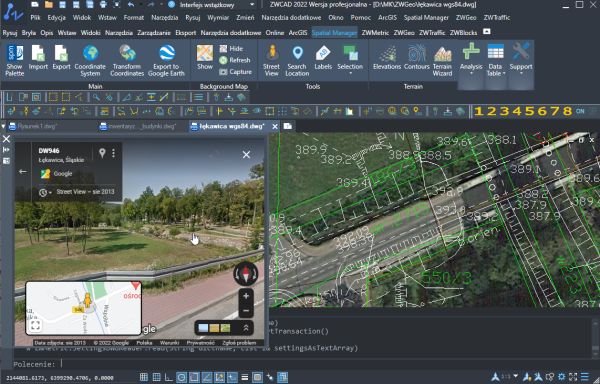Switch to the ZWMetric ribbon tab

pos(375,33)
